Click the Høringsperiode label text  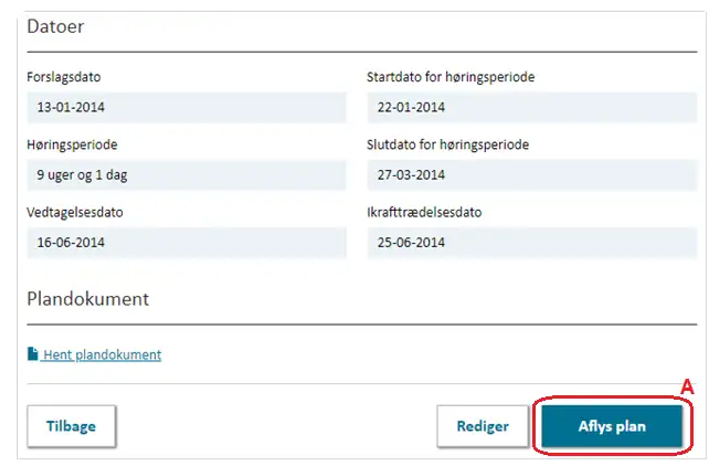point(72,145)
